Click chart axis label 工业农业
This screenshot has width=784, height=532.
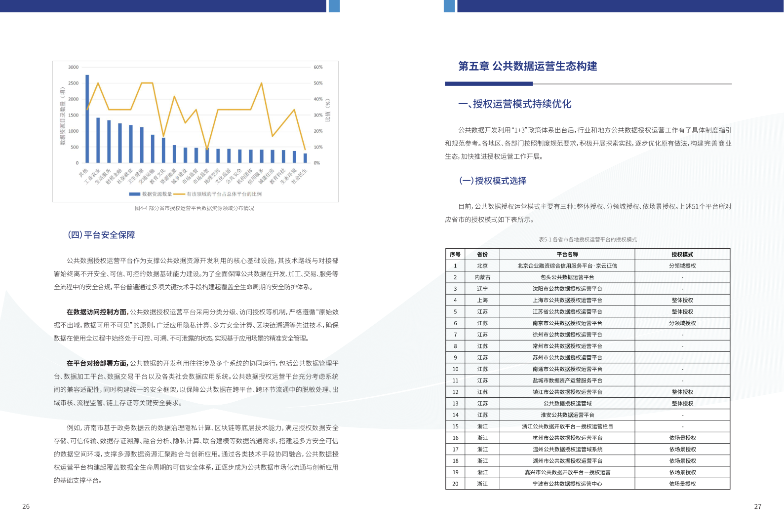point(92,176)
